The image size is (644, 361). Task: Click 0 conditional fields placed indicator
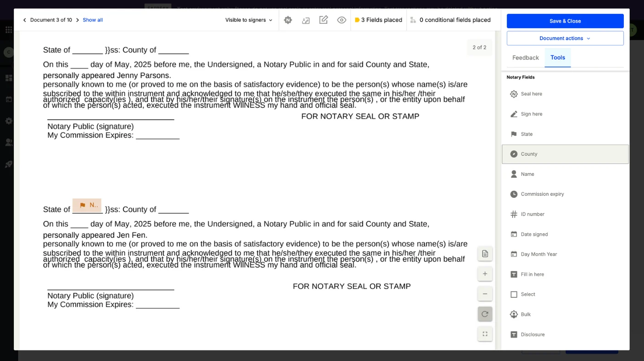(450, 20)
